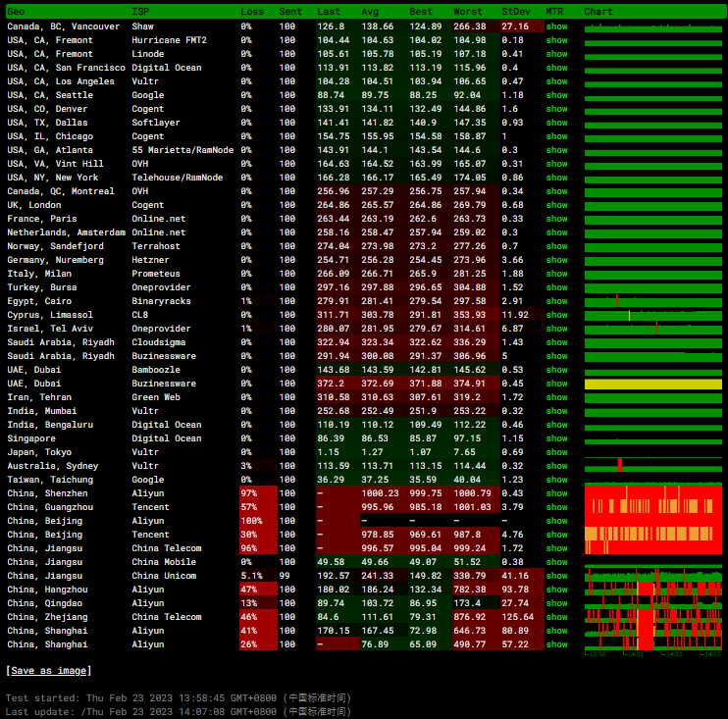
Task: Show MTR for Los Angeles Vultr
Action: tap(556, 81)
